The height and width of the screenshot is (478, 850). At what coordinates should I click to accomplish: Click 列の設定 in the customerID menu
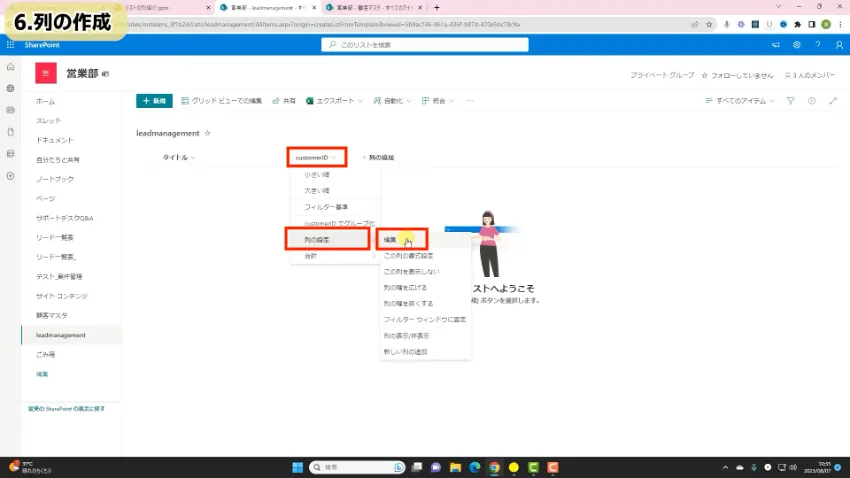[317, 240]
